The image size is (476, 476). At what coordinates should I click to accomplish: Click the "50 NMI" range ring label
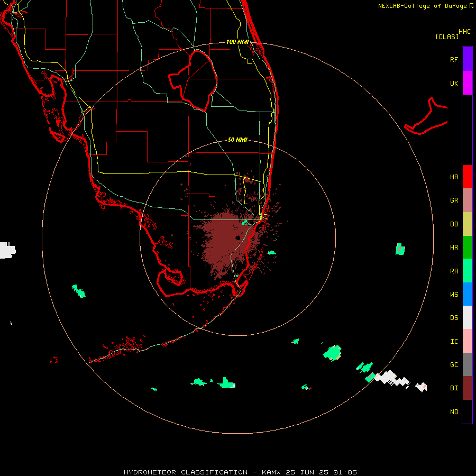click(237, 140)
